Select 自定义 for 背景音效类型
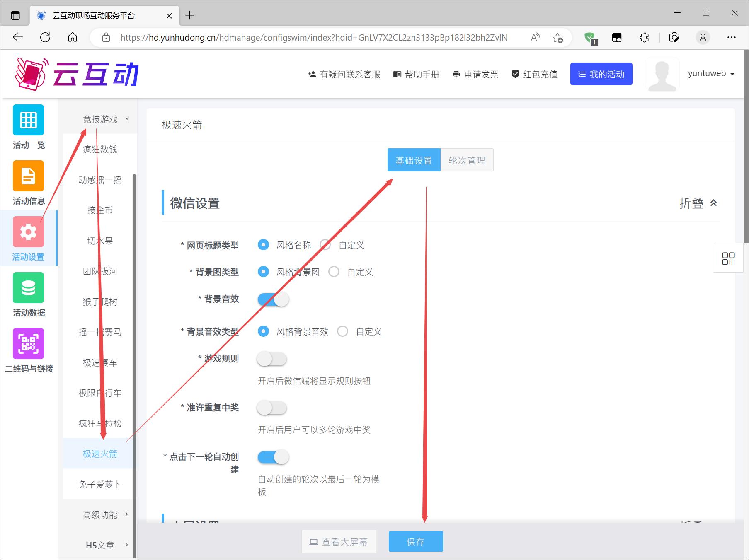The height and width of the screenshot is (560, 749). [342, 331]
